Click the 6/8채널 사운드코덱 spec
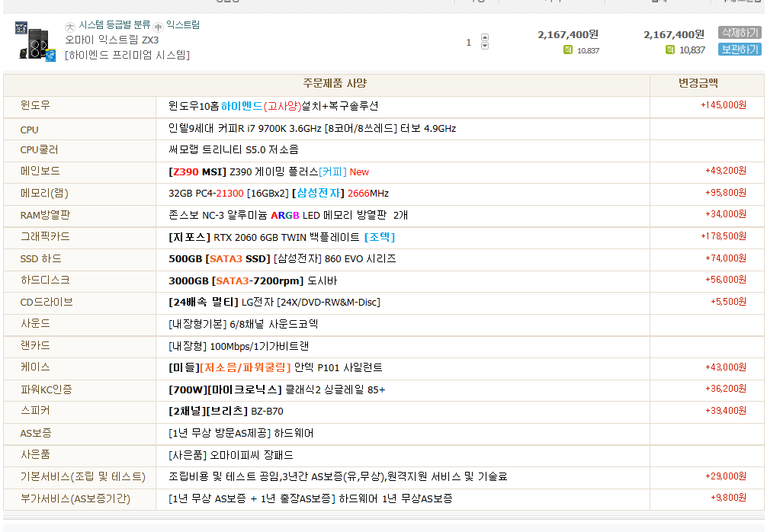767x532 pixels. tap(243, 324)
